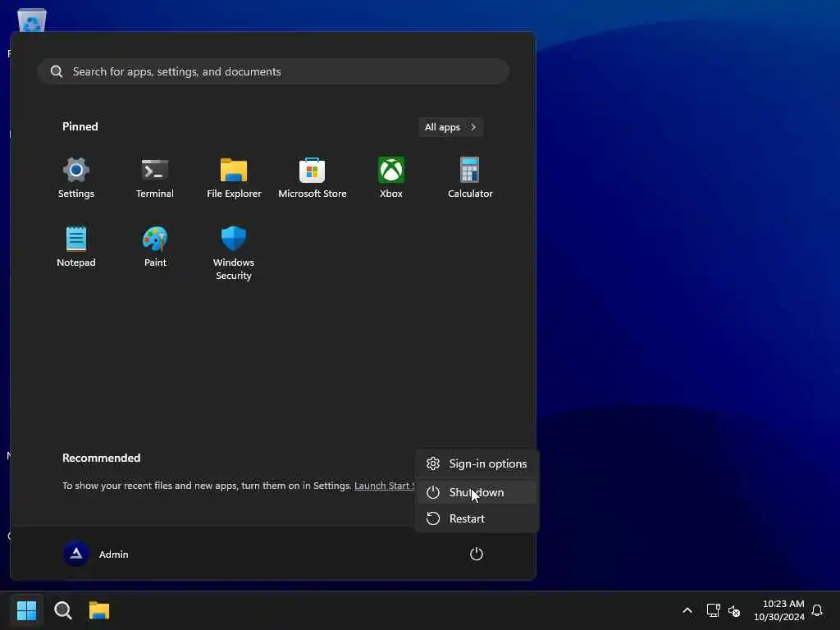Click the muted volume tray icon

point(734,610)
